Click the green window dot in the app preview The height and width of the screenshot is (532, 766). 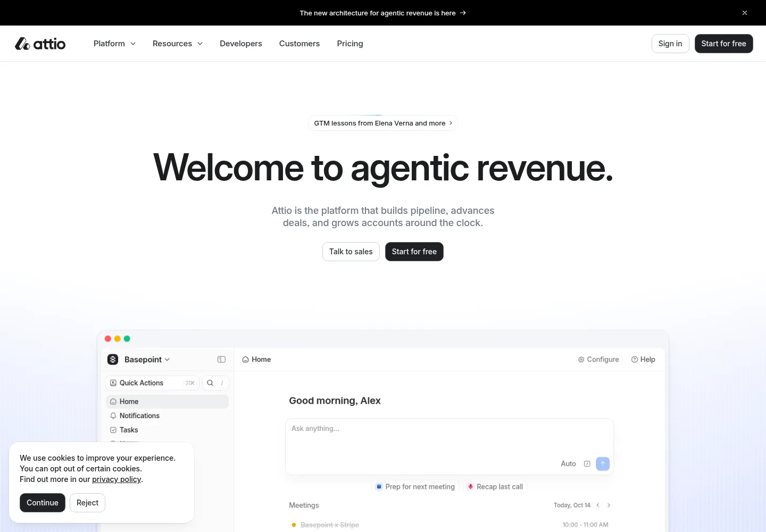(127, 339)
